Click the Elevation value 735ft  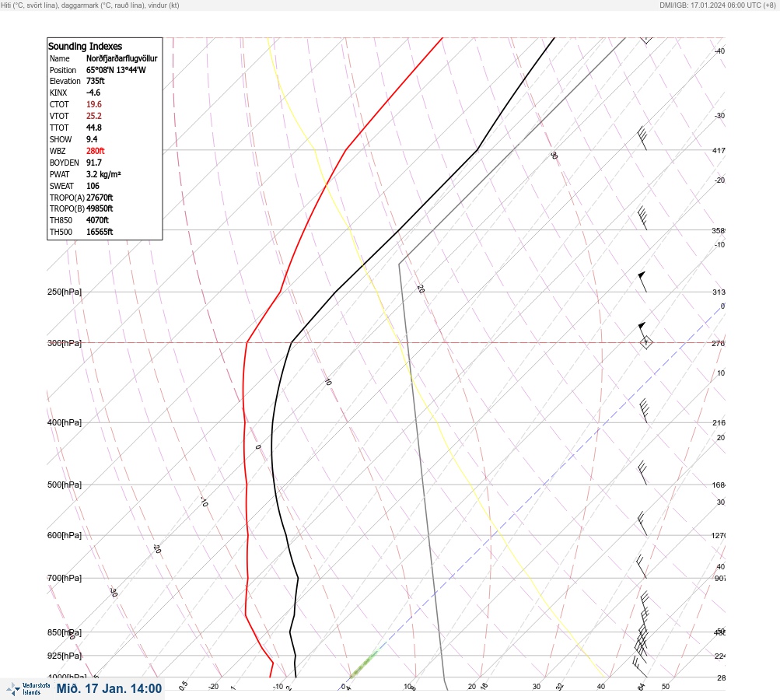point(96,81)
